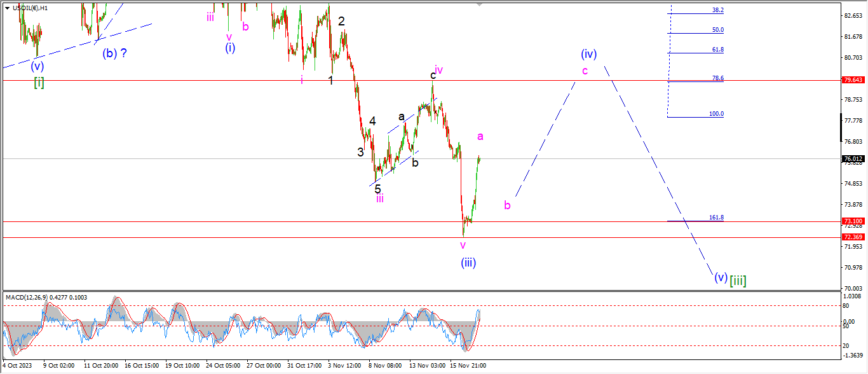Select the 79.643 red price label
The height and width of the screenshot is (374, 868).
pyautogui.click(x=852, y=80)
